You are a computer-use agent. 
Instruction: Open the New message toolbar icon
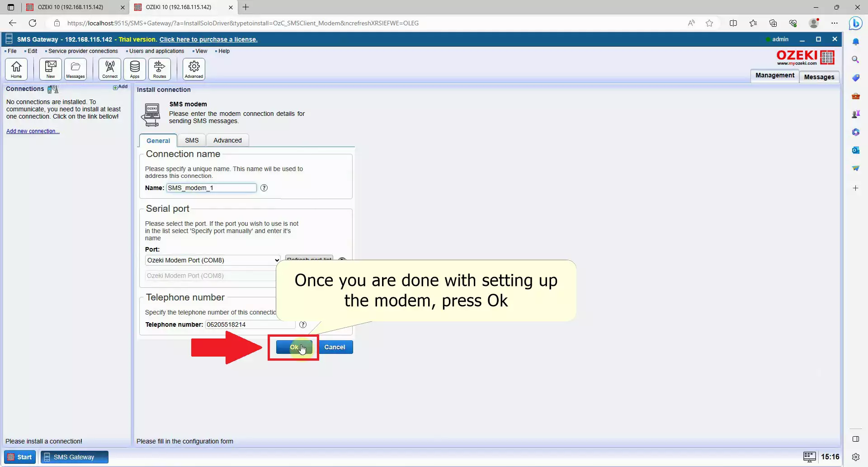(51, 69)
